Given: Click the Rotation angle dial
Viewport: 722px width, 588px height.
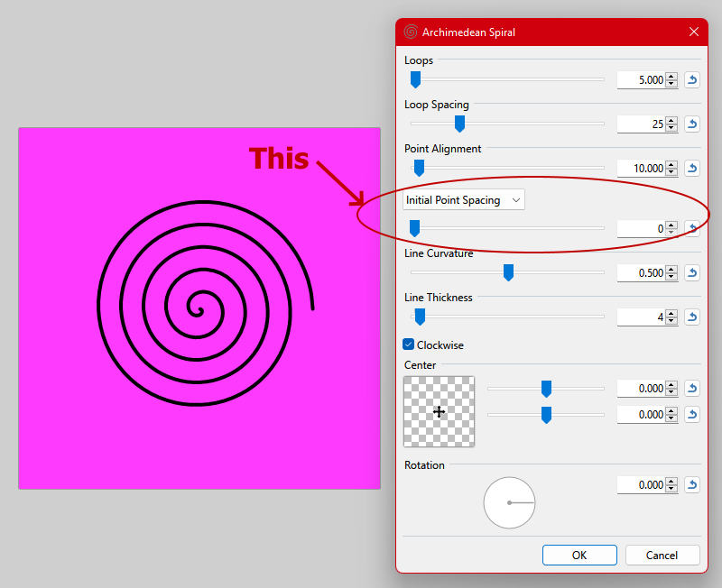Looking at the screenshot, I should pyautogui.click(x=509, y=502).
